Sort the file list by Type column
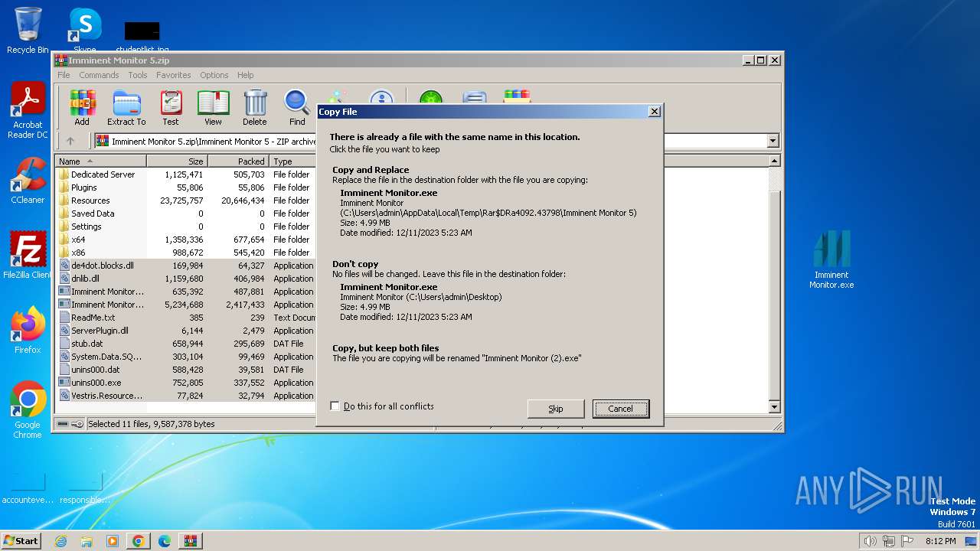980x551 pixels. pyautogui.click(x=292, y=161)
